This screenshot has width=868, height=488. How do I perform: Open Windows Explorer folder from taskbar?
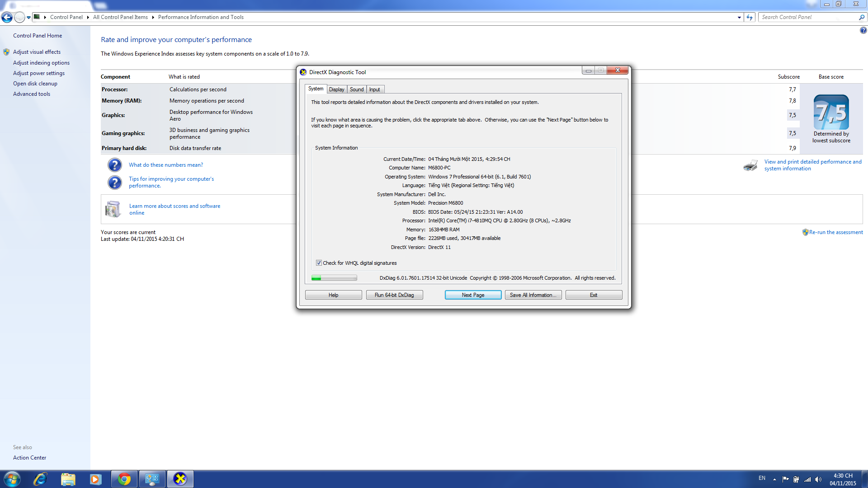pos(68,479)
